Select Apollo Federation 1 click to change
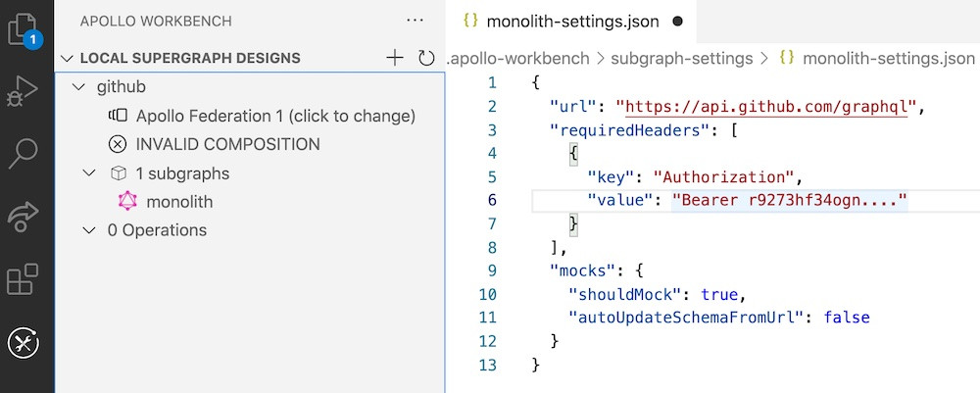The width and height of the screenshot is (980, 393). click(x=275, y=116)
